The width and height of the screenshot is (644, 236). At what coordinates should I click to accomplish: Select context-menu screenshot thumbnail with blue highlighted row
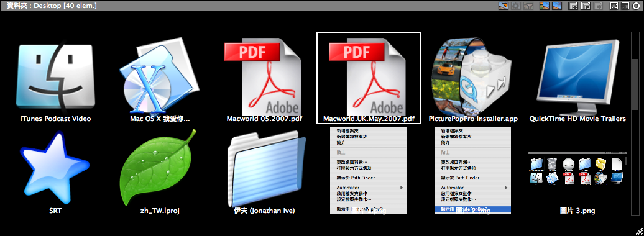pyautogui.click(x=472, y=170)
